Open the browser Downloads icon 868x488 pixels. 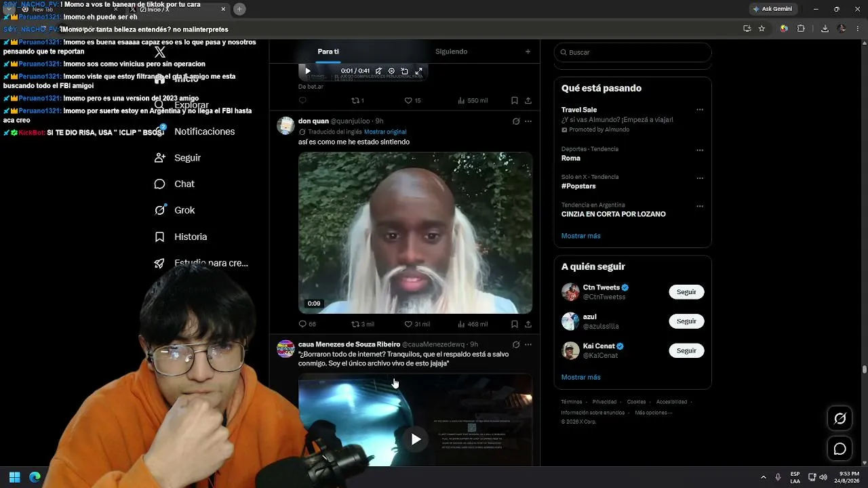(x=825, y=28)
